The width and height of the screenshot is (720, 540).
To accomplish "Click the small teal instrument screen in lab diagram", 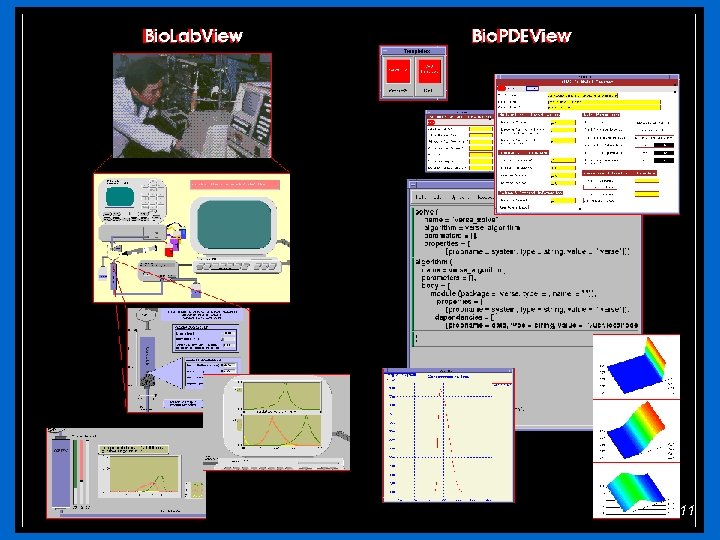I will pyautogui.click(x=119, y=197).
